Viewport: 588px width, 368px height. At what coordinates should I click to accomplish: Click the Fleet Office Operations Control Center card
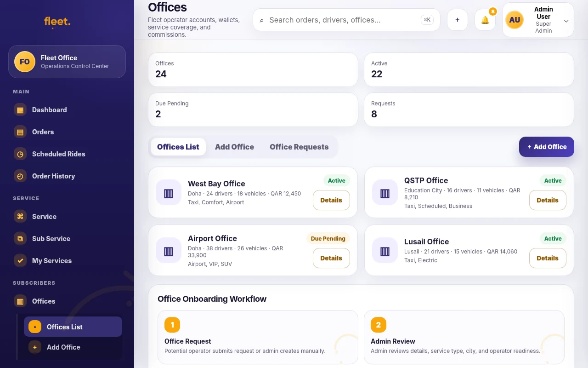point(67,62)
